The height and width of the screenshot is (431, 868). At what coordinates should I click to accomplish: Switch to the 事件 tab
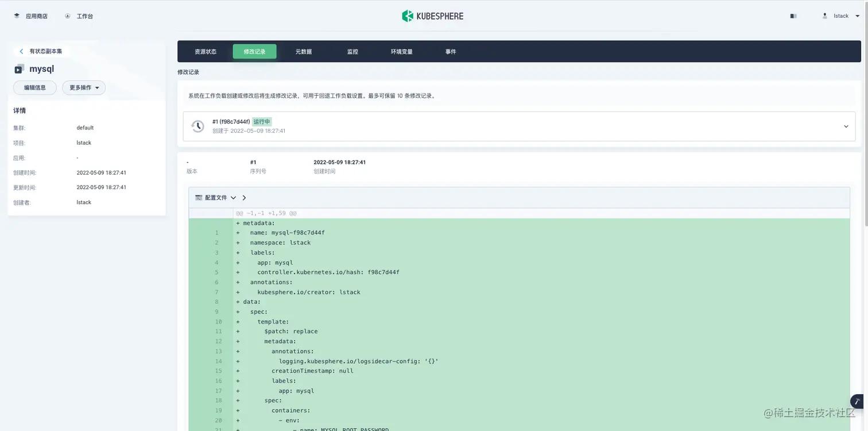[451, 52]
